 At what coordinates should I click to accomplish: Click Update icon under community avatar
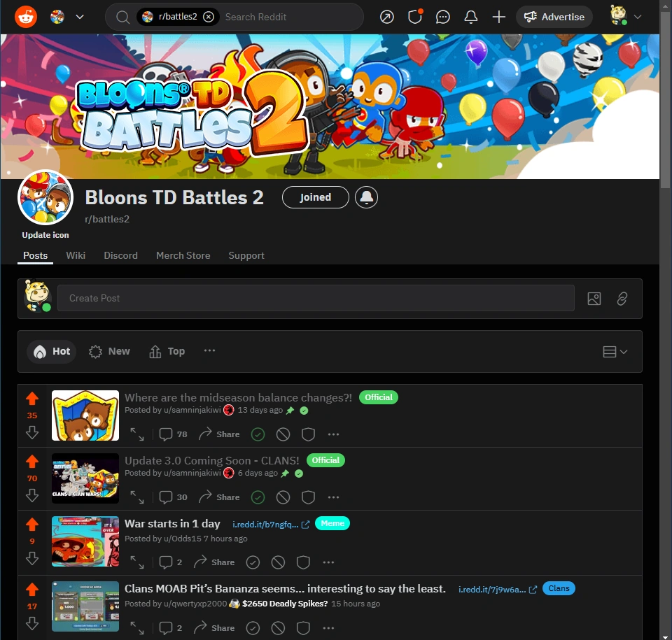[45, 235]
